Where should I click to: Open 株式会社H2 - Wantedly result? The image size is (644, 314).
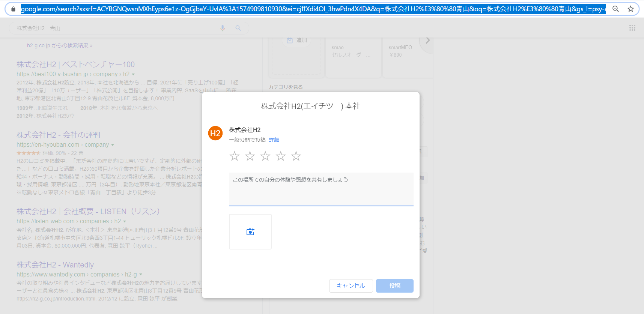pos(55,265)
